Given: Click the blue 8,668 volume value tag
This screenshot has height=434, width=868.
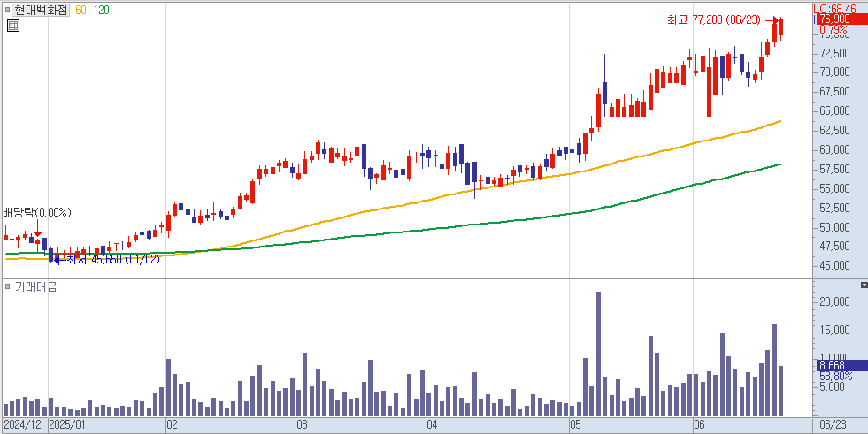Looking at the screenshot, I should (842, 365).
